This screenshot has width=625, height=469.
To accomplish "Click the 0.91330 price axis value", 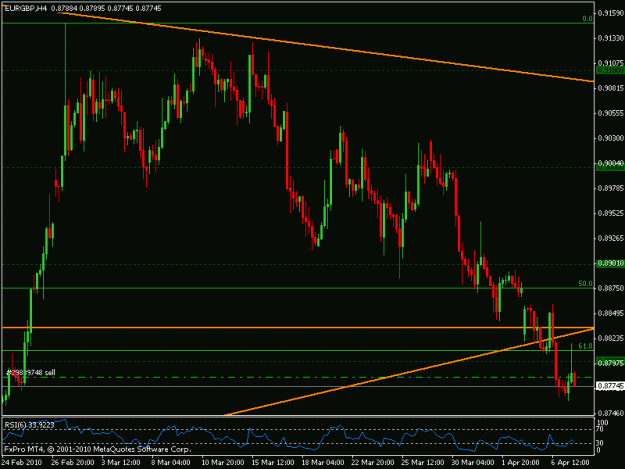I will point(611,38).
